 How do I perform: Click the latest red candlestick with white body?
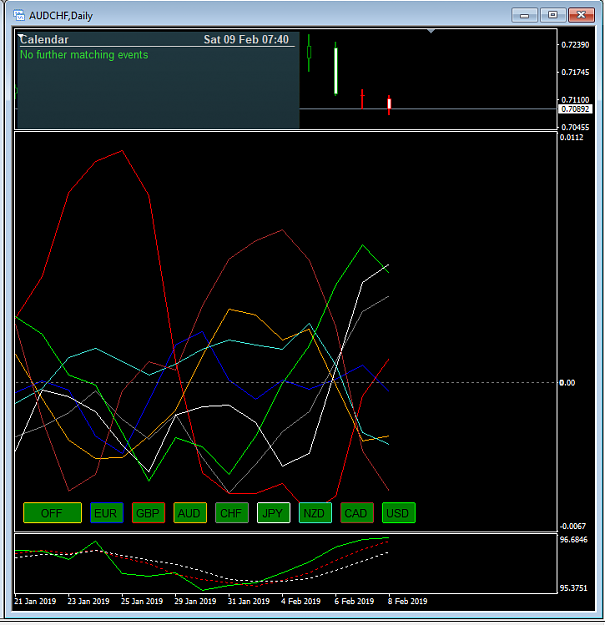(389, 104)
